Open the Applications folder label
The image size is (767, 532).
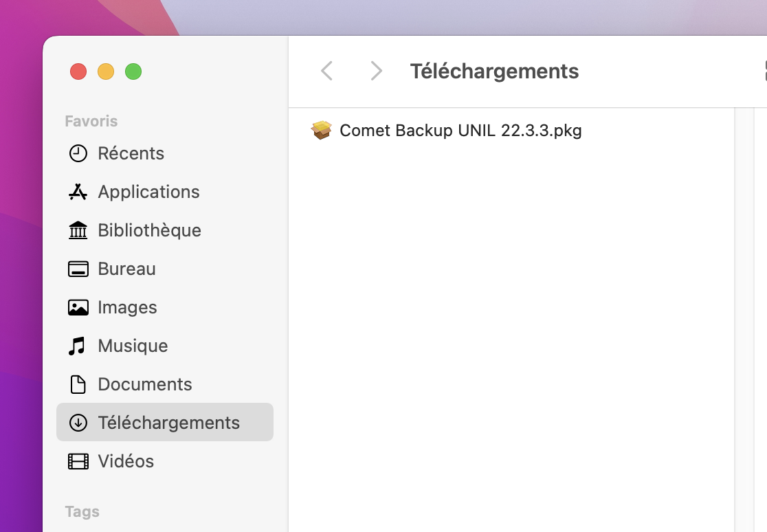tap(148, 192)
